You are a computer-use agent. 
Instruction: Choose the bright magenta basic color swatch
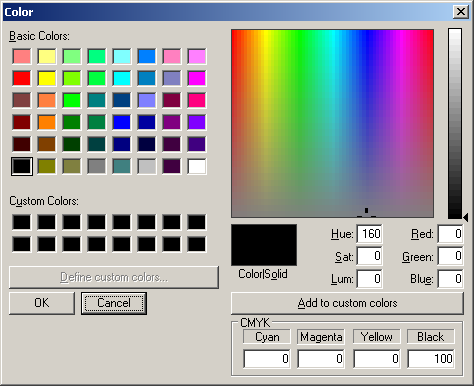pyautogui.click(x=197, y=78)
